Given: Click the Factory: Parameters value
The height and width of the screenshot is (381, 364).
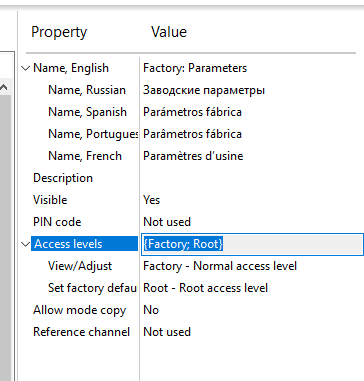Looking at the screenshot, I should (195, 68).
